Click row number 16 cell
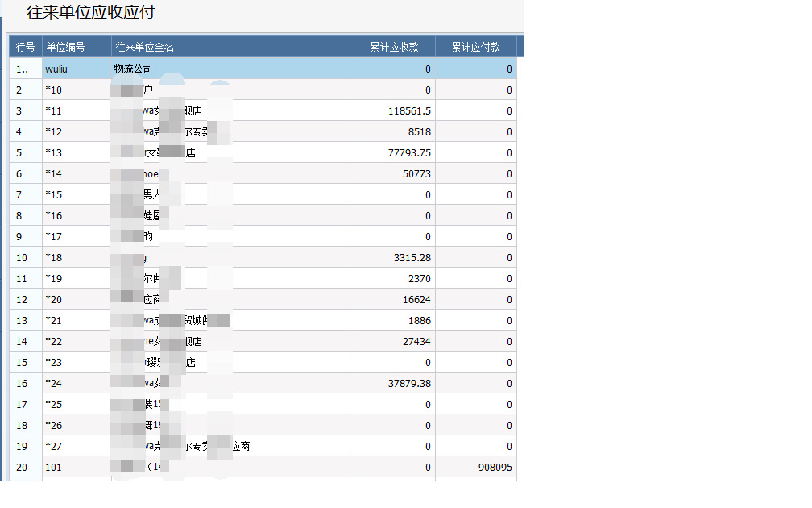 point(26,384)
